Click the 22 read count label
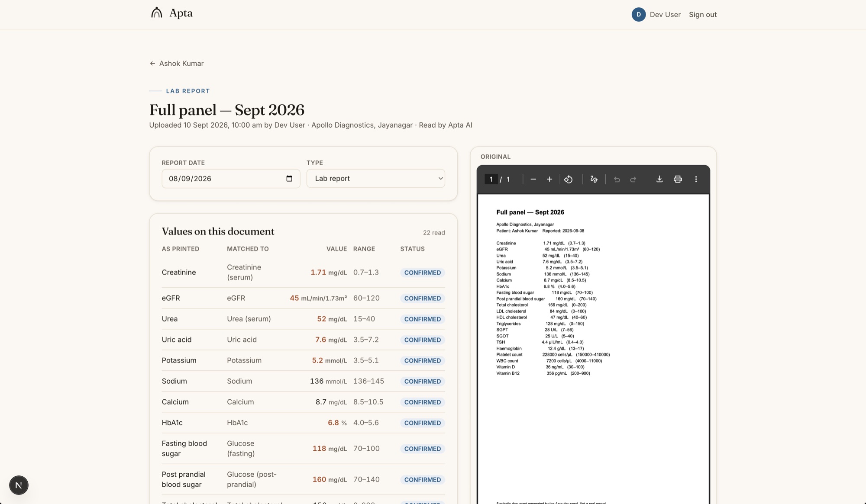866x504 pixels. point(434,233)
